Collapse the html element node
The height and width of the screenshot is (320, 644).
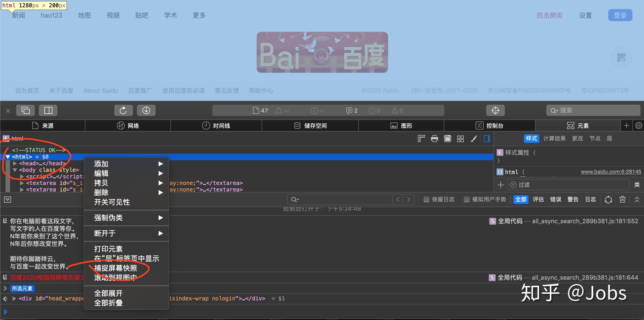8,157
